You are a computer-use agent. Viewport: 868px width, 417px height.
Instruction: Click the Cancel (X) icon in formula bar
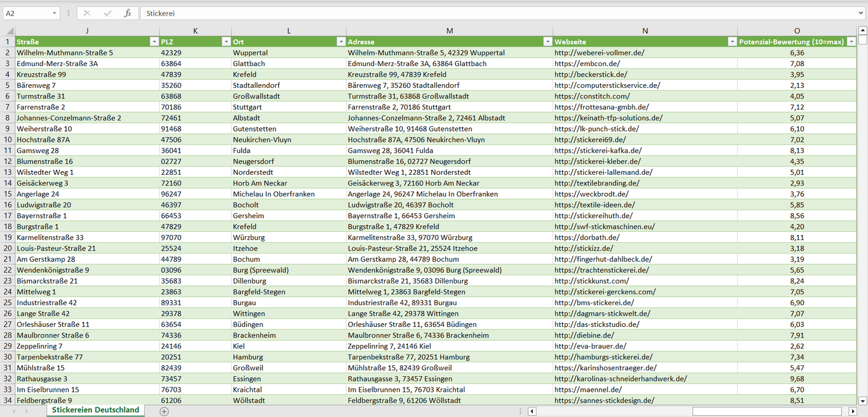point(87,13)
